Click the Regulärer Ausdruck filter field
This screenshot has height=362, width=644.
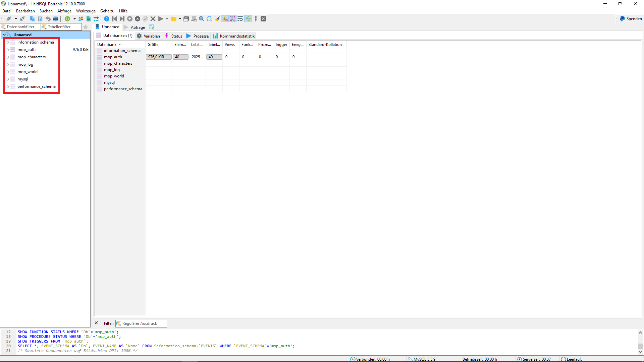point(141,323)
